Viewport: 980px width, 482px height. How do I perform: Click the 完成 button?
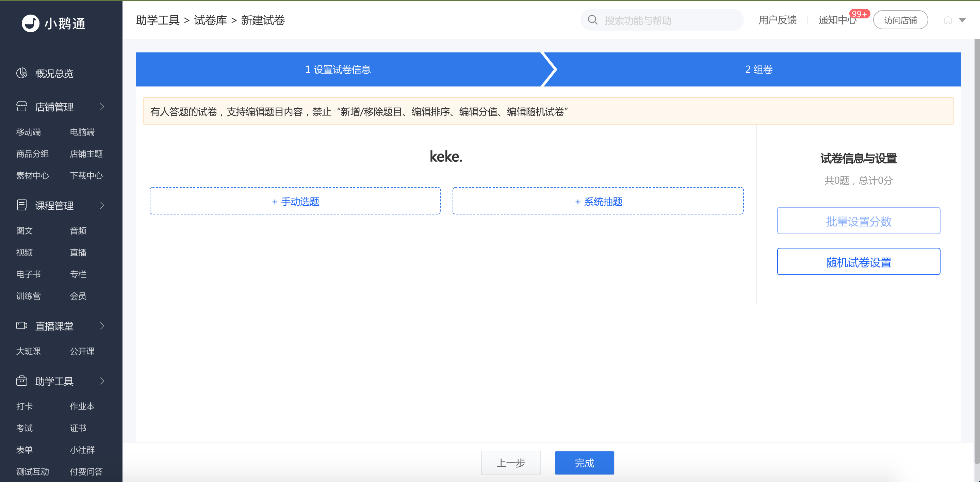click(584, 463)
